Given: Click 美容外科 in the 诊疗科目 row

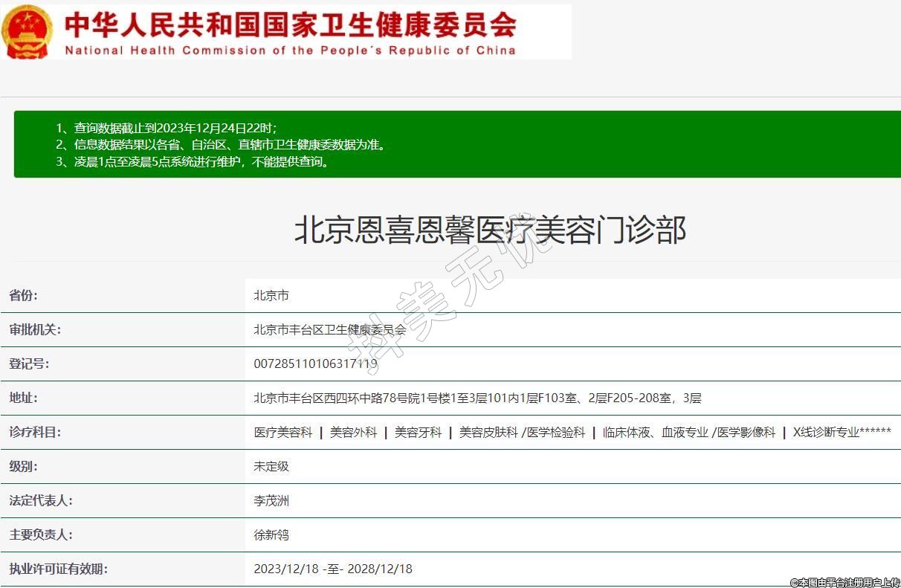Looking at the screenshot, I should click(x=354, y=432).
